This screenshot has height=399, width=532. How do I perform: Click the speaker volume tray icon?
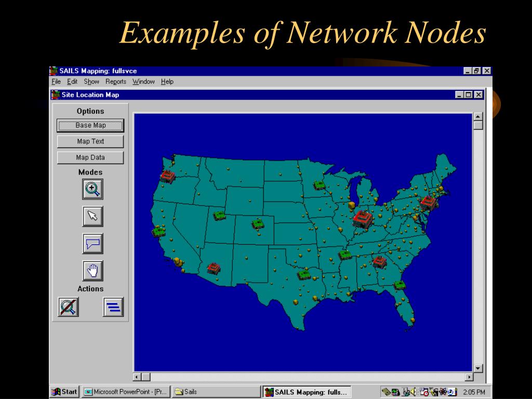tap(412, 392)
